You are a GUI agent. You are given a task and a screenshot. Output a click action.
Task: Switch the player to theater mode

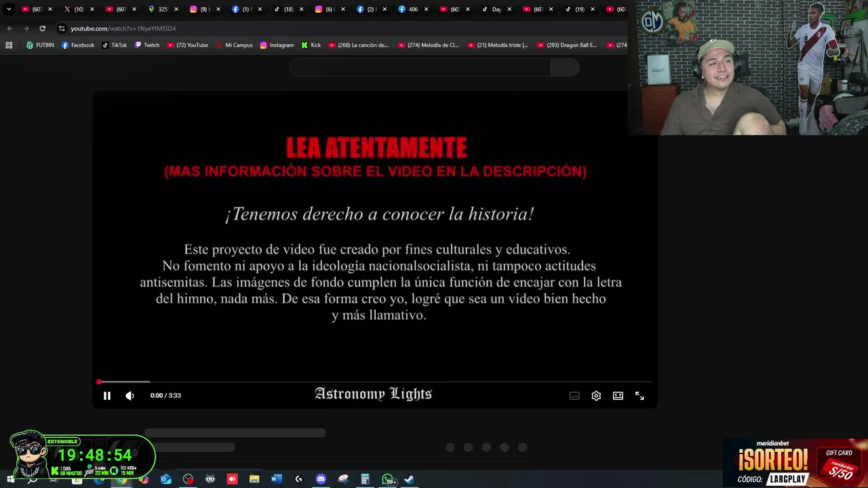point(618,396)
